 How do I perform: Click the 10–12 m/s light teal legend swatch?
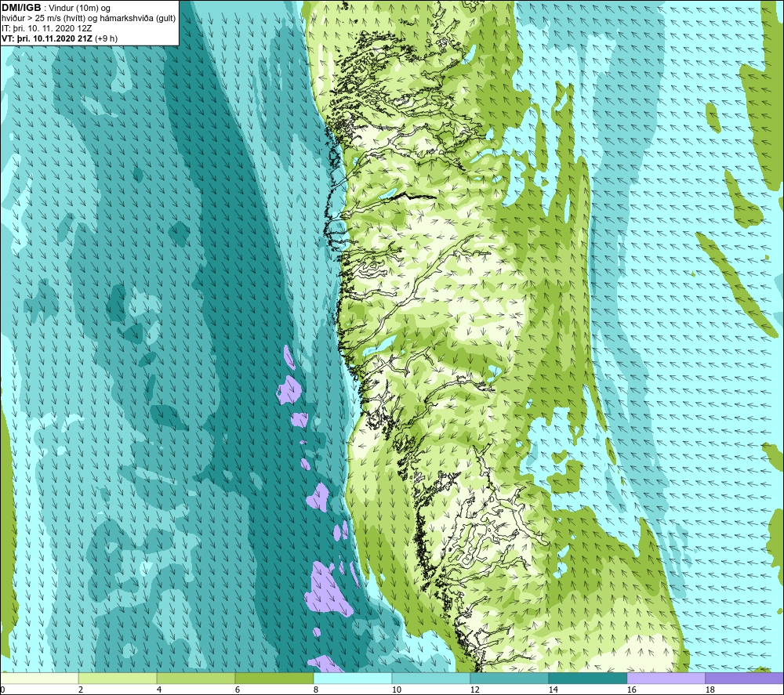[x=431, y=678]
